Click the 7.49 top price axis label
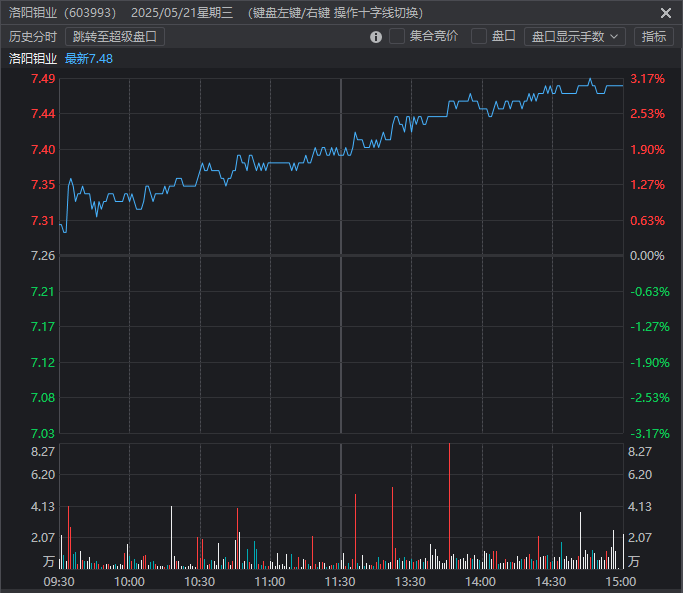This screenshot has height=593, width=683. (42, 79)
